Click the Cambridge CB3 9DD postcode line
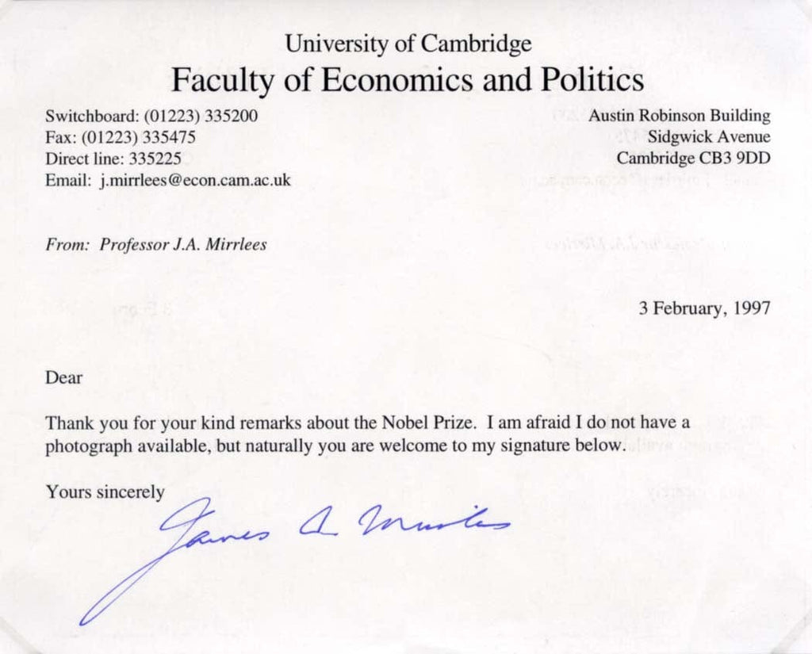The height and width of the screenshot is (654, 812). tap(693, 159)
